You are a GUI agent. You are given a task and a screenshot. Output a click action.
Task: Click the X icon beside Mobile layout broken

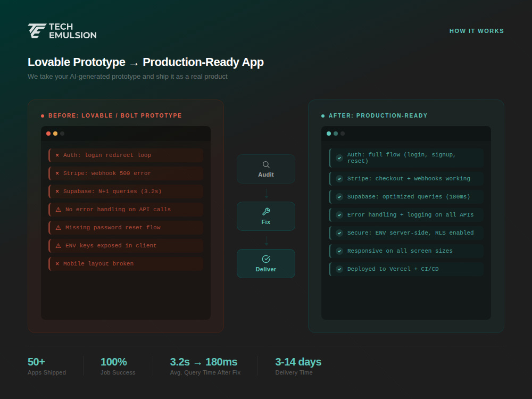[57, 264]
